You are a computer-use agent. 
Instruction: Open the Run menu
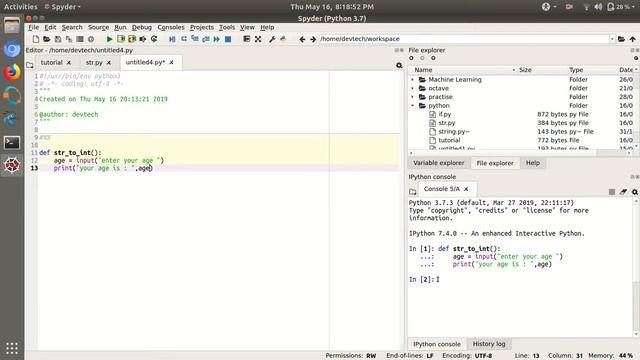120,27
